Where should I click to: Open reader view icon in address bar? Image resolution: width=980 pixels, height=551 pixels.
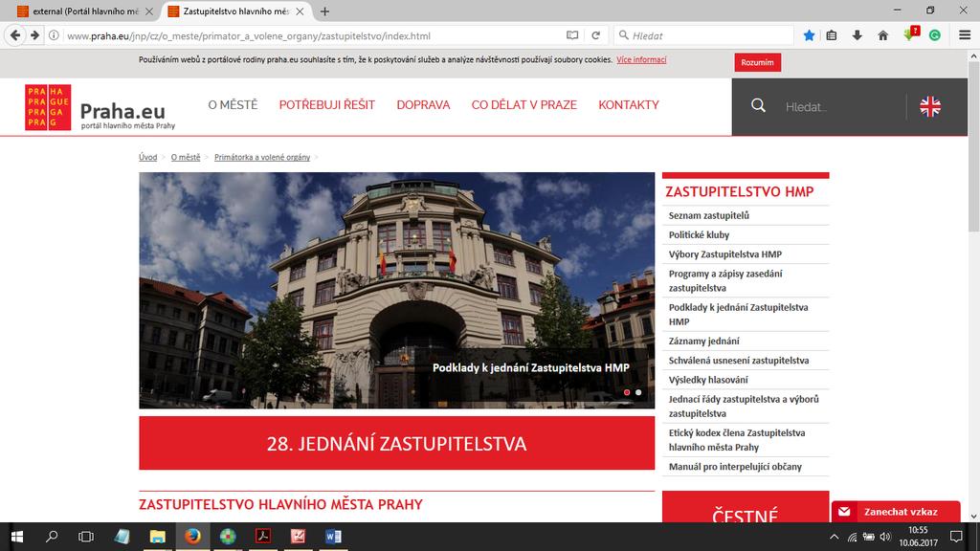pyautogui.click(x=572, y=35)
